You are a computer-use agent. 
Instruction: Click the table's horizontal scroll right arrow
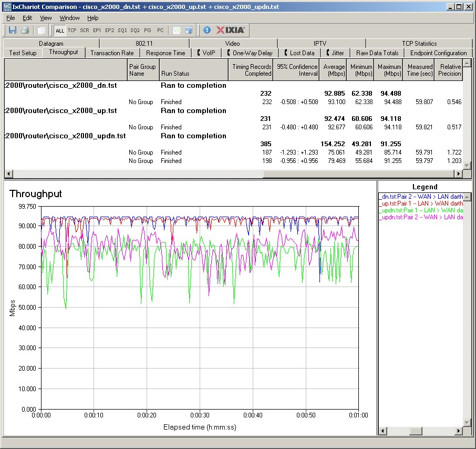pyautogui.click(x=458, y=174)
